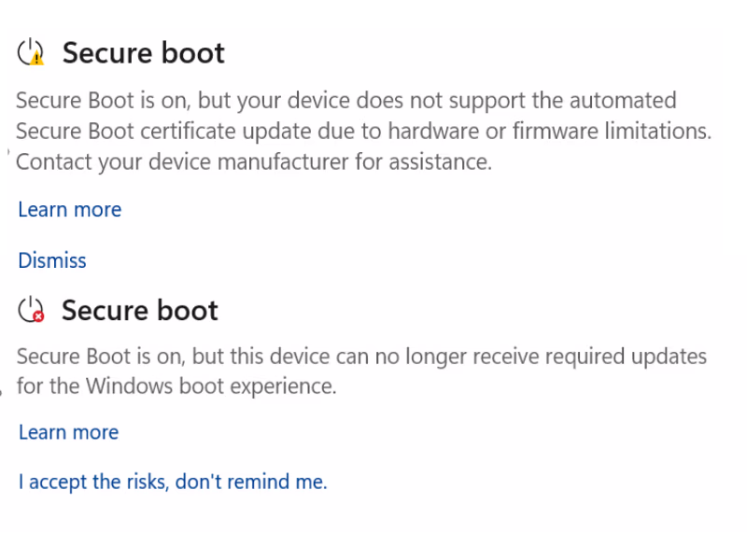Select the top Secure boot heading
The image size is (747, 560).
[143, 53]
